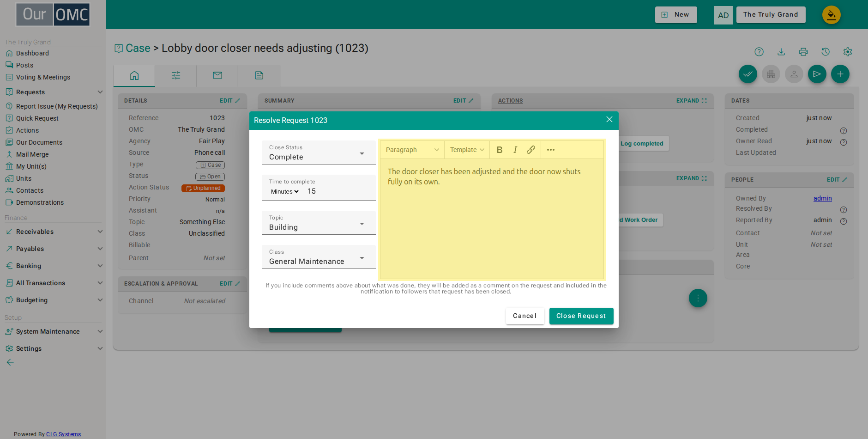Screen dimensions: 868x439
Task: Click EDIT on the Details panel
Action: (x=229, y=101)
